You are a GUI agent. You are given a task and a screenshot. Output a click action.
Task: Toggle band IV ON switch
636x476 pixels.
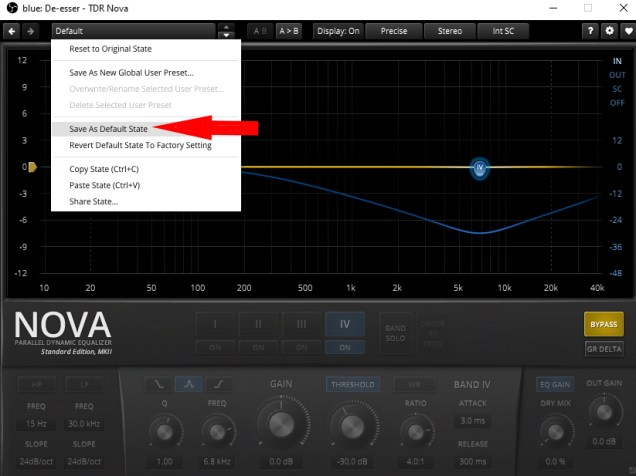(x=345, y=347)
